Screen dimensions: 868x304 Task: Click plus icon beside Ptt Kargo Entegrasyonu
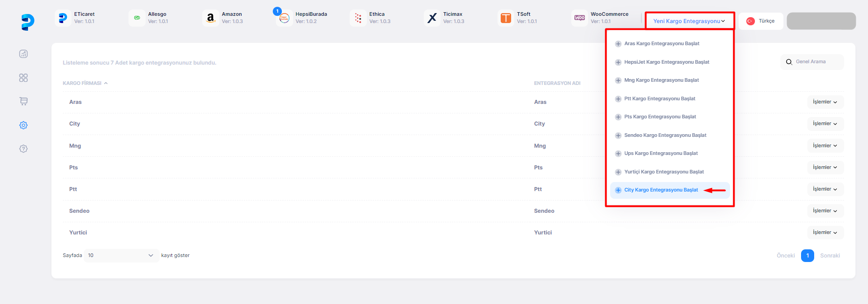pyautogui.click(x=618, y=99)
